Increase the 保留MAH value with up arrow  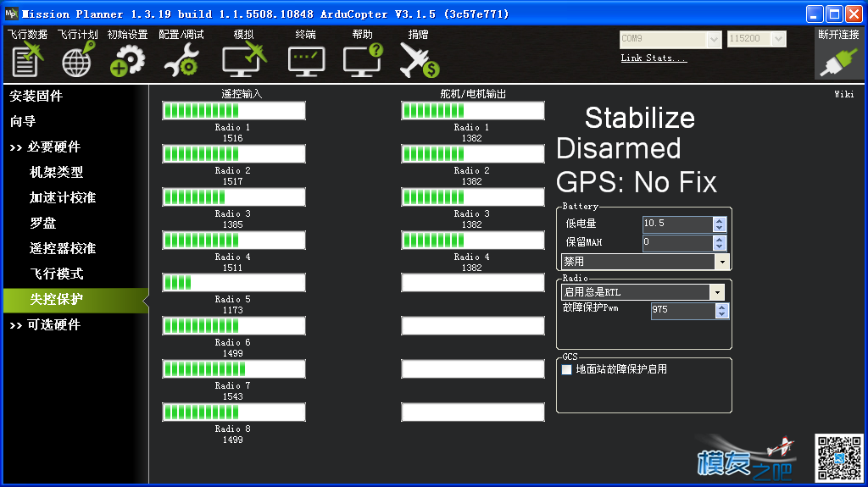(x=719, y=239)
